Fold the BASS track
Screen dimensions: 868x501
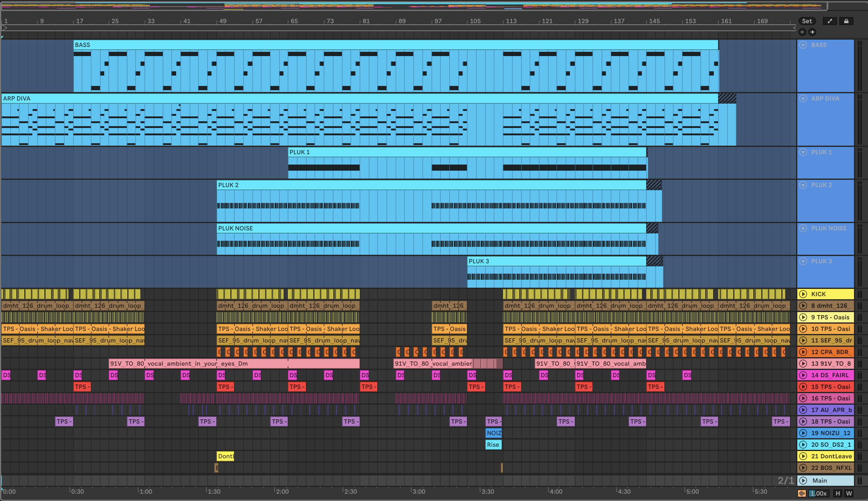click(803, 45)
